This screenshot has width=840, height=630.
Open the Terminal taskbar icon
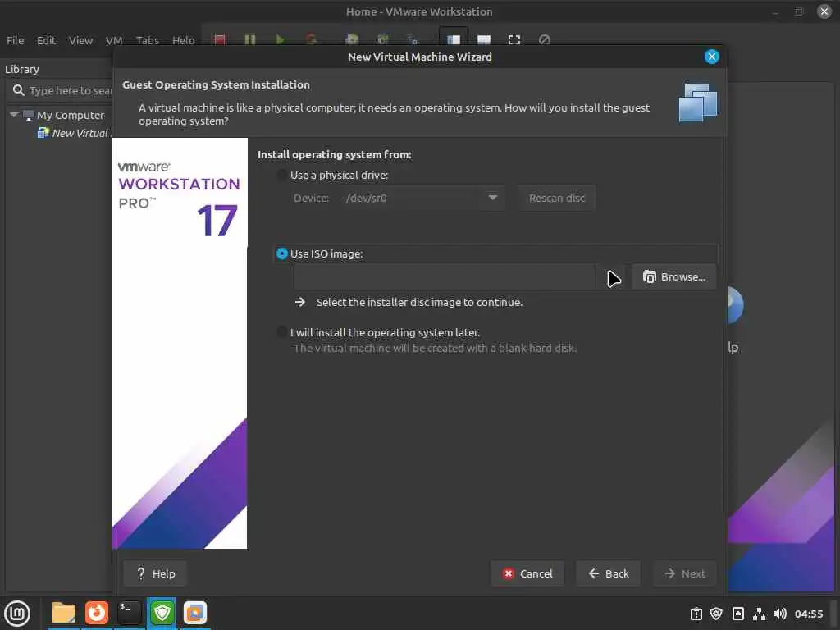(x=129, y=613)
